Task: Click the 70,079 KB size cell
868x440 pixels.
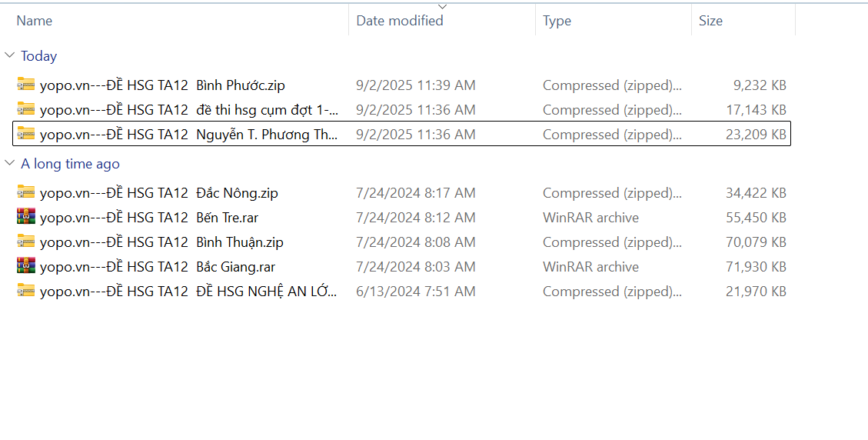Action: click(x=756, y=242)
